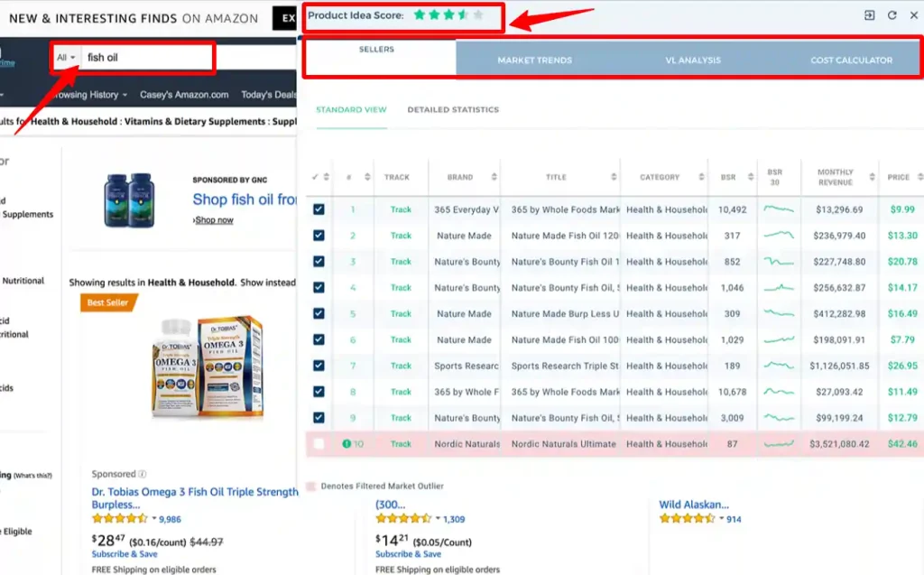
Task: Open the BSR 30 sparkline for Sports Research
Action: click(x=779, y=366)
